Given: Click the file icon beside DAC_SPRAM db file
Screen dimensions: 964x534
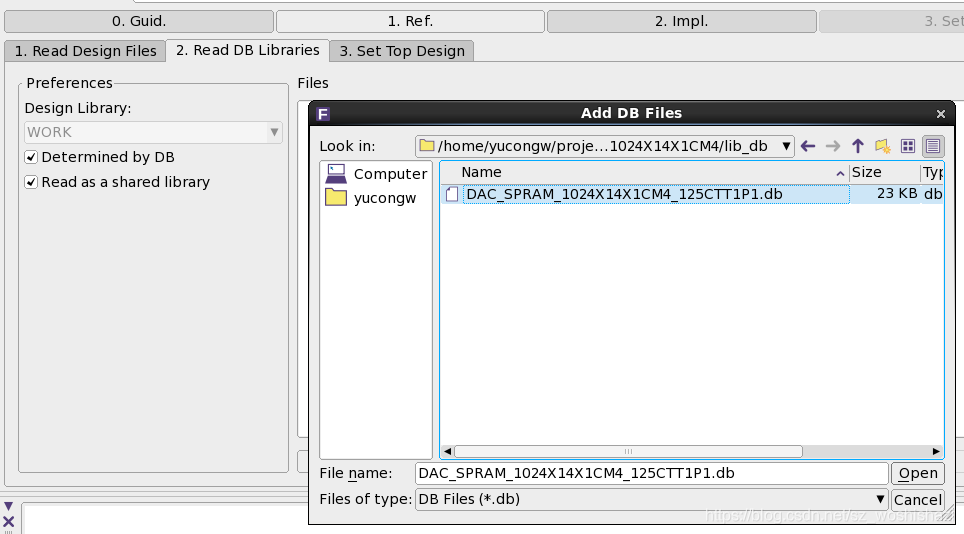Looking at the screenshot, I should pyautogui.click(x=452, y=194).
